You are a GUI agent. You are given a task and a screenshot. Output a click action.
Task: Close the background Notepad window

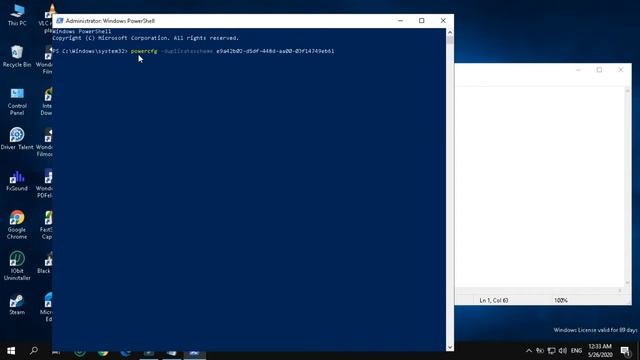[620, 70]
